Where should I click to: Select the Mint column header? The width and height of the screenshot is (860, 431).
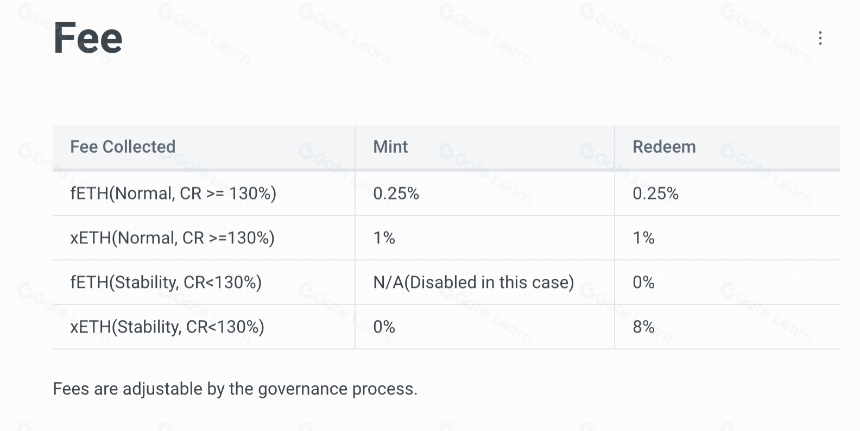point(391,146)
